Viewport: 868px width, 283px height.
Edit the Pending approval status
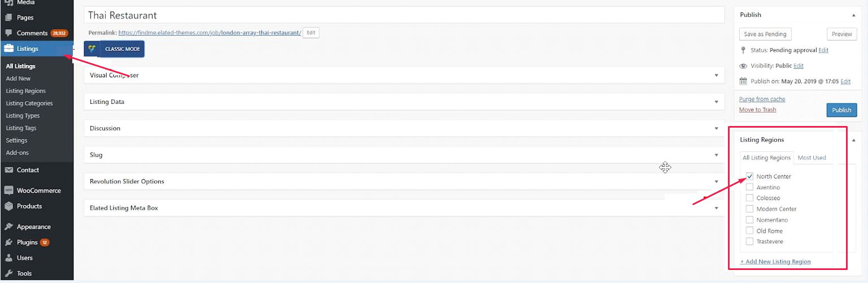coord(823,50)
